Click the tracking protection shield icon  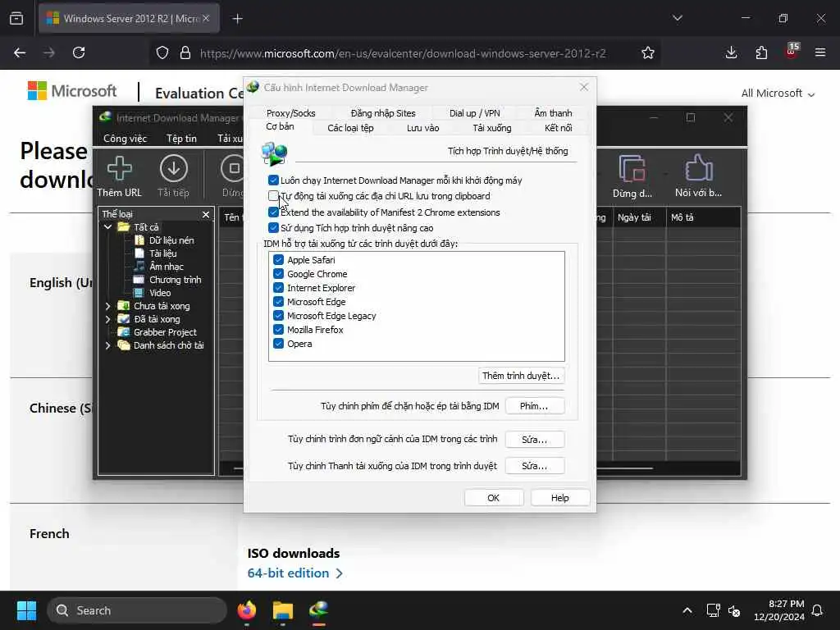click(x=162, y=52)
